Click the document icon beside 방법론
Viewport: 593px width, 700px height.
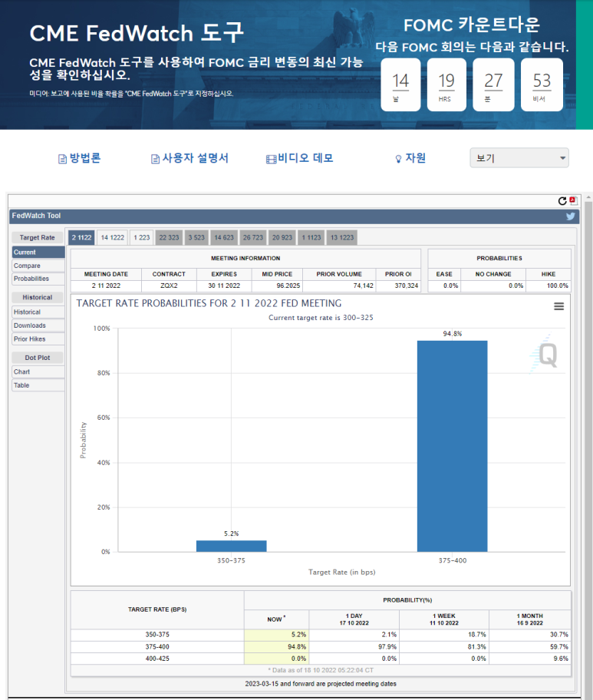click(x=62, y=159)
